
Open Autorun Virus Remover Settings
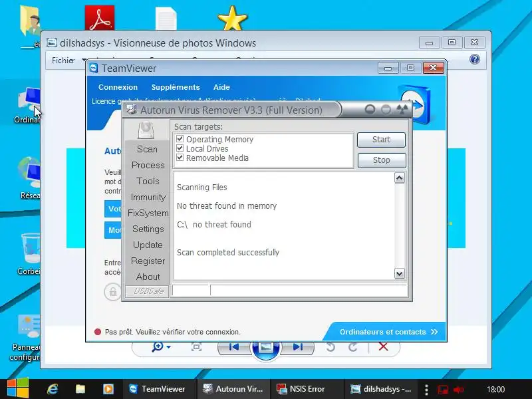[x=148, y=229]
